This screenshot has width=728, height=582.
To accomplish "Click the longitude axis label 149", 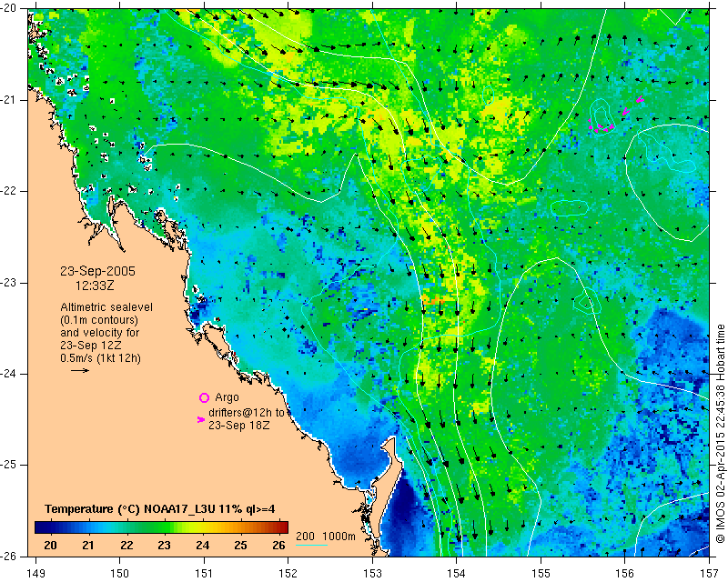I will coord(35,574).
